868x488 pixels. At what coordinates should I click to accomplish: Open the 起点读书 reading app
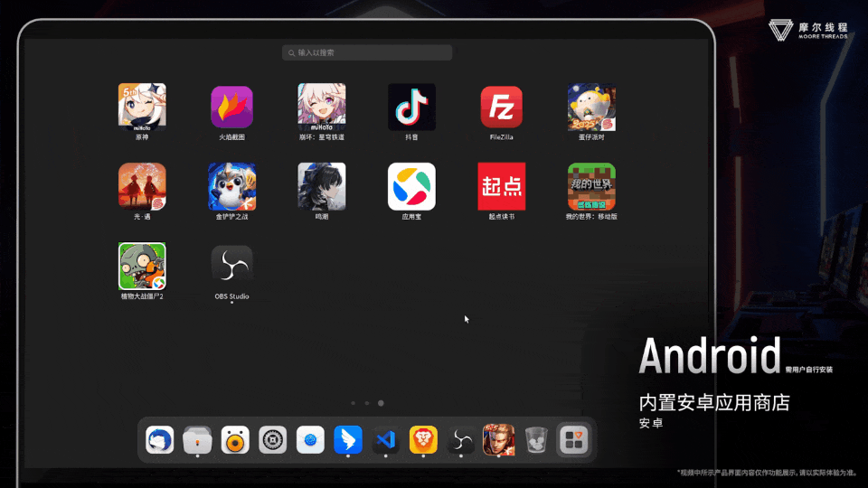coord(501,186)
